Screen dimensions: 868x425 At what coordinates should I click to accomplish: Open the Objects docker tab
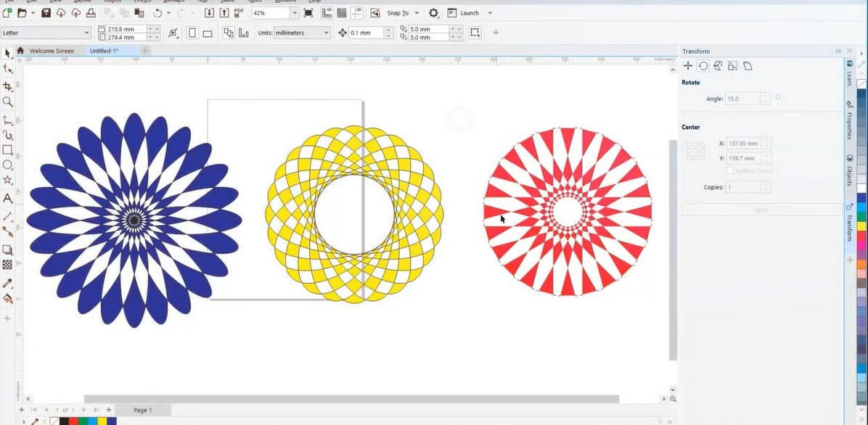[849, 170]
